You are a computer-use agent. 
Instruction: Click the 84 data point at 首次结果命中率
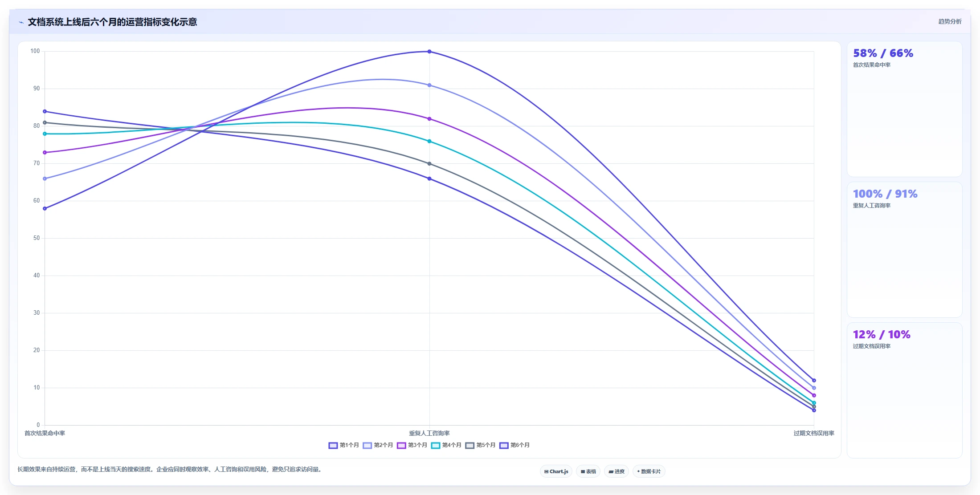click(x=45, y=111)
